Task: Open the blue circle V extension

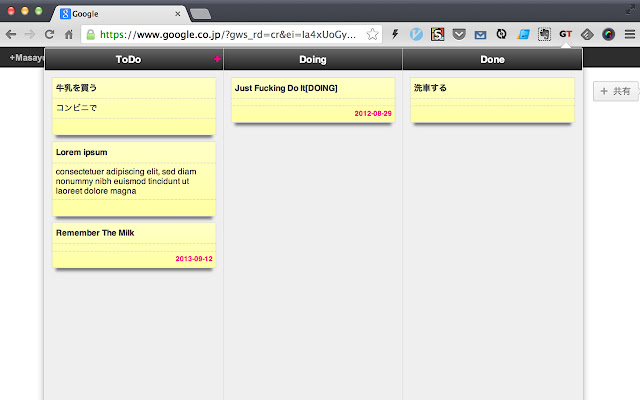Action: (416, 34)
